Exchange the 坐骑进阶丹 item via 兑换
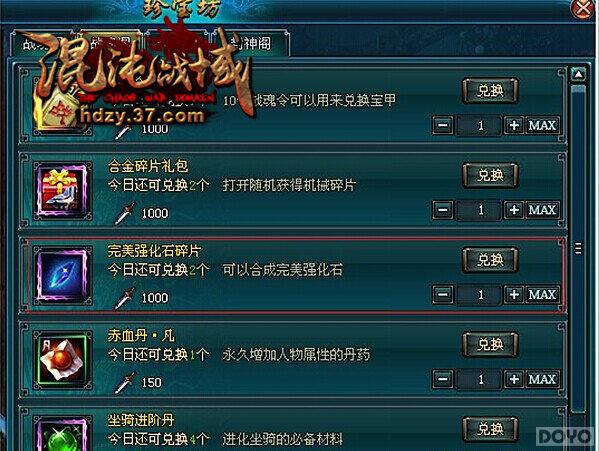This screenshot has width=599, height=451. click(x=491, y=429)
